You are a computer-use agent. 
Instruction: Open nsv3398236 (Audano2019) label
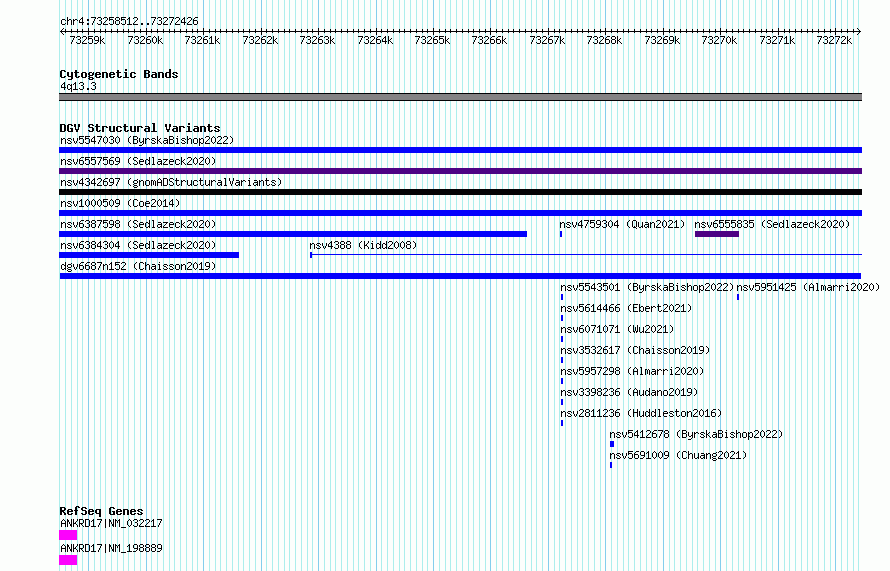point(629,392)
